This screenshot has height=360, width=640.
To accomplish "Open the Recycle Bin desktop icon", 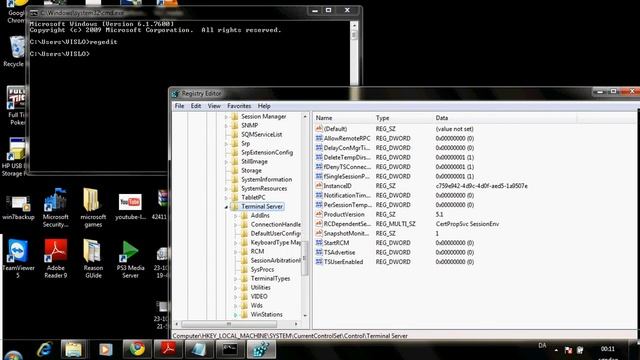I will pos(16,51).
